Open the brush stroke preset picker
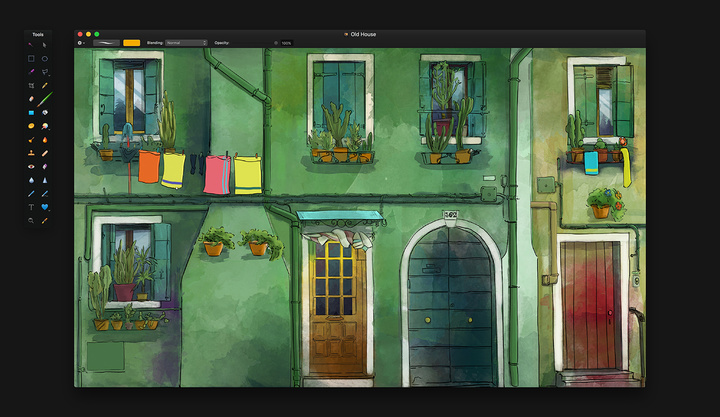This screenshot has height=417, width=720. coord(106,43)
